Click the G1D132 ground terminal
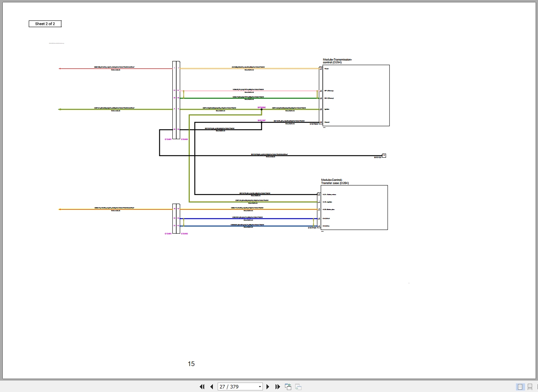Screen dimensions: 538x392 point(384,156)
